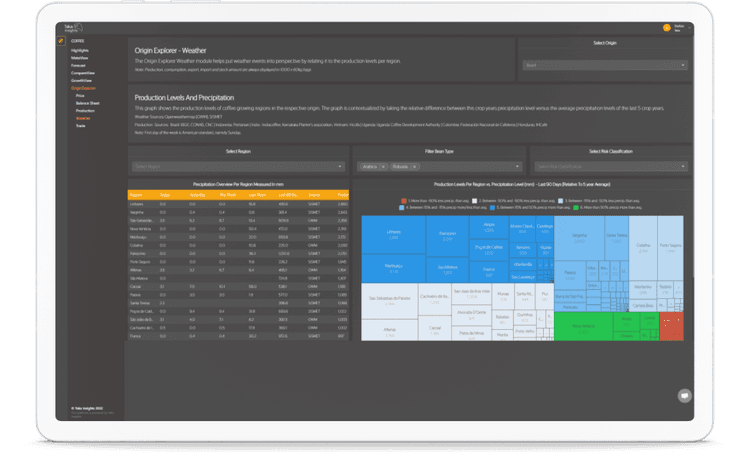Select the Linhares row in table
The height and width of the screenshot is (456, 750).
pos(238,204)
